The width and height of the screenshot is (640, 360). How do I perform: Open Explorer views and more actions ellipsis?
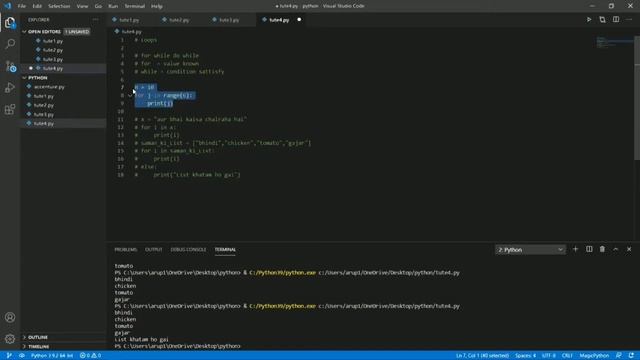[96, 20]
